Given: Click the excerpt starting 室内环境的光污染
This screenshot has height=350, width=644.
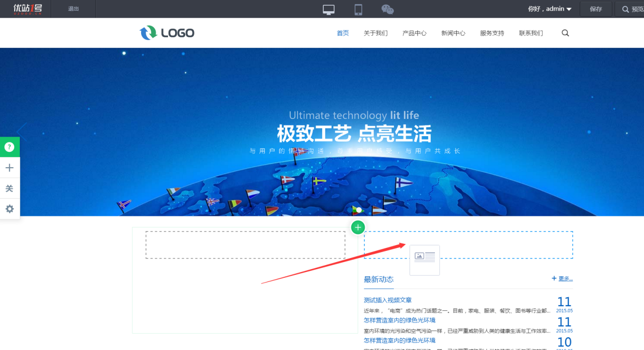Looking at the screenshot, I should tap(457, 331).
